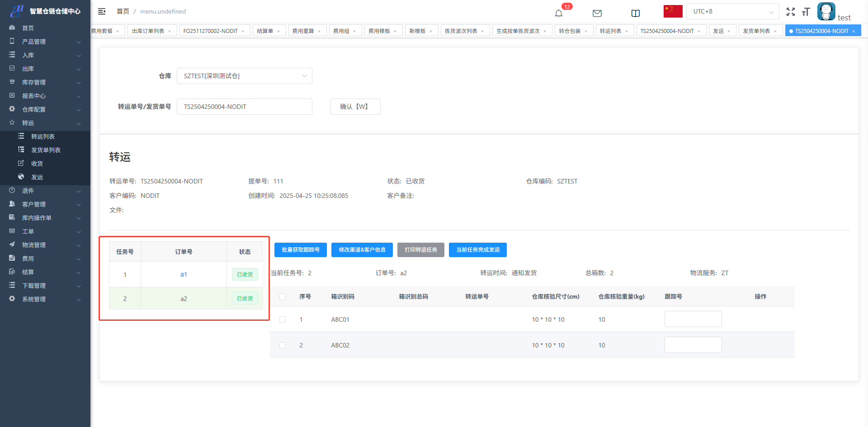Tick the checkbox for box ABC02
The height and width of the screenshot is (427, 868).
tap(283, 345)
